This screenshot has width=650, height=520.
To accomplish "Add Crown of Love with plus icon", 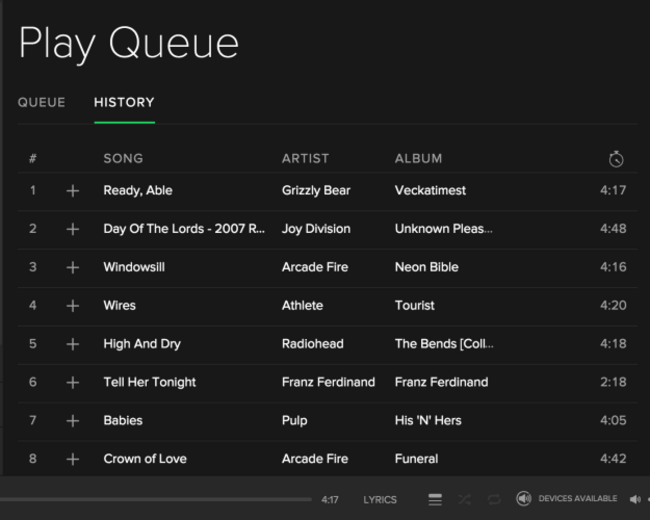I will tap(73, 459).
